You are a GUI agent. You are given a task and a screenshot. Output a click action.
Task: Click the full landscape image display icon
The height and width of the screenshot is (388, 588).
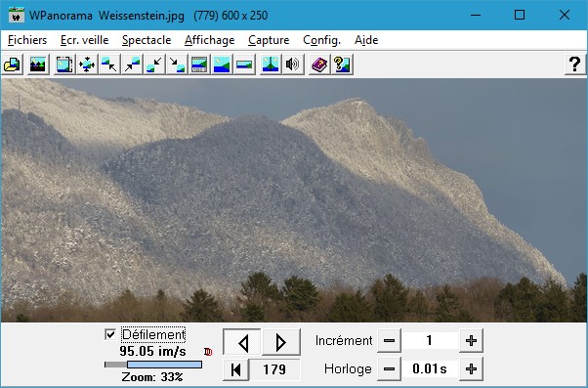point(222,65)
